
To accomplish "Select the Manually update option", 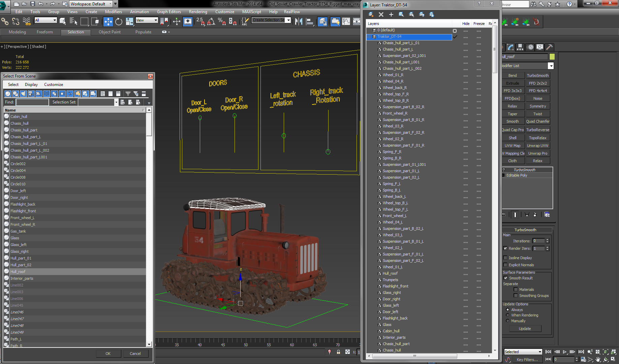I will 507,321.
